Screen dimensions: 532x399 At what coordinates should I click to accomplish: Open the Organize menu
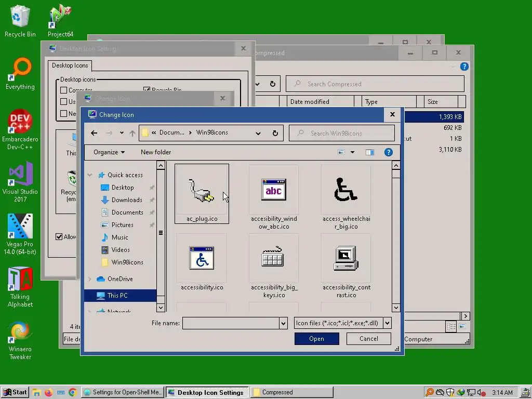coord(109,152)
